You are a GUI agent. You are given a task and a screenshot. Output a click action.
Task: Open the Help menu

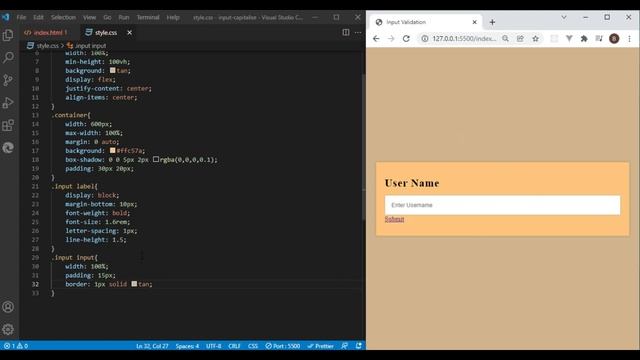pos(173,17)
